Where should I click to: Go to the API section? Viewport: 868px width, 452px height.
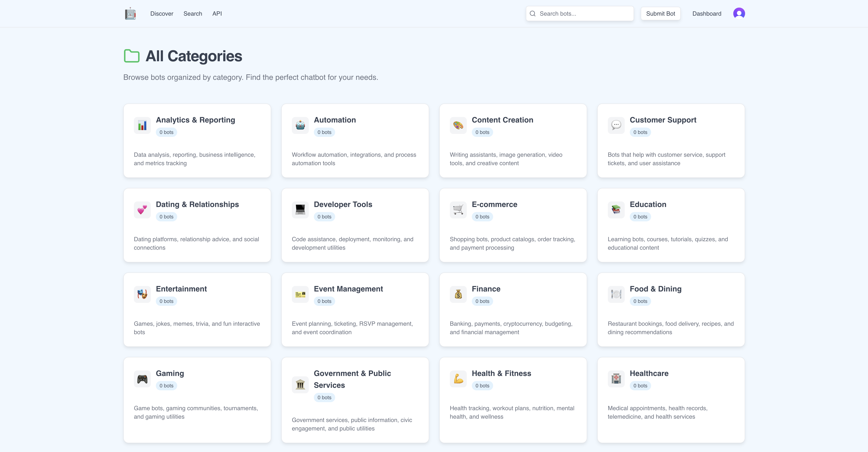217,14
